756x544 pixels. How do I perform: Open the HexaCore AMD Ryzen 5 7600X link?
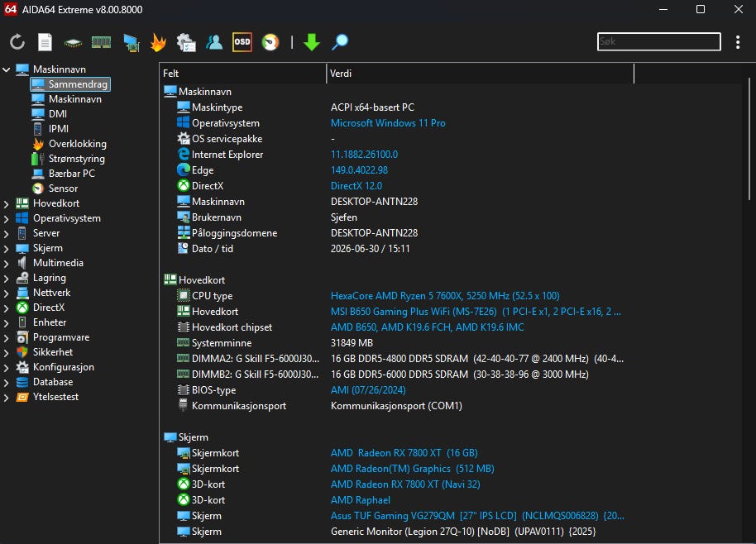click(445, 295)
